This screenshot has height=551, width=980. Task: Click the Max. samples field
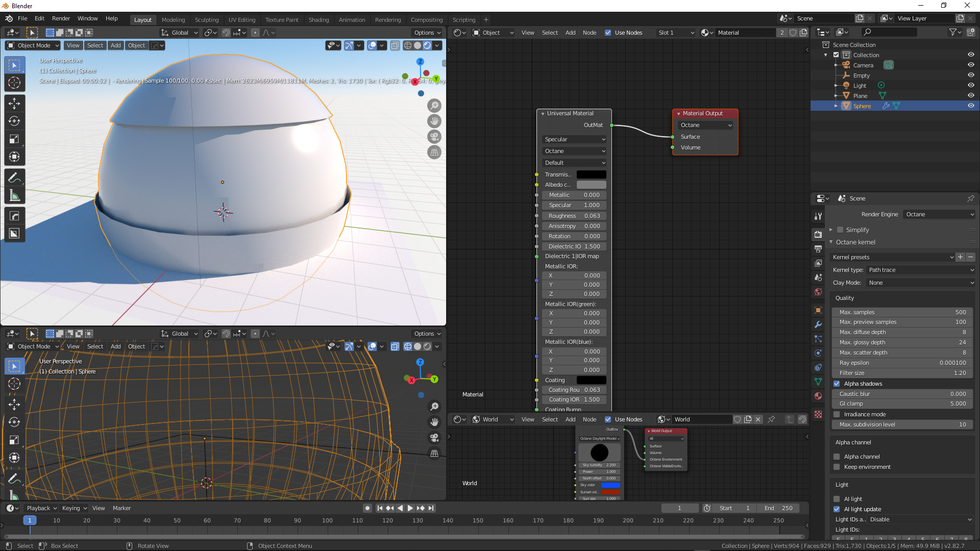tap(902, 312)
